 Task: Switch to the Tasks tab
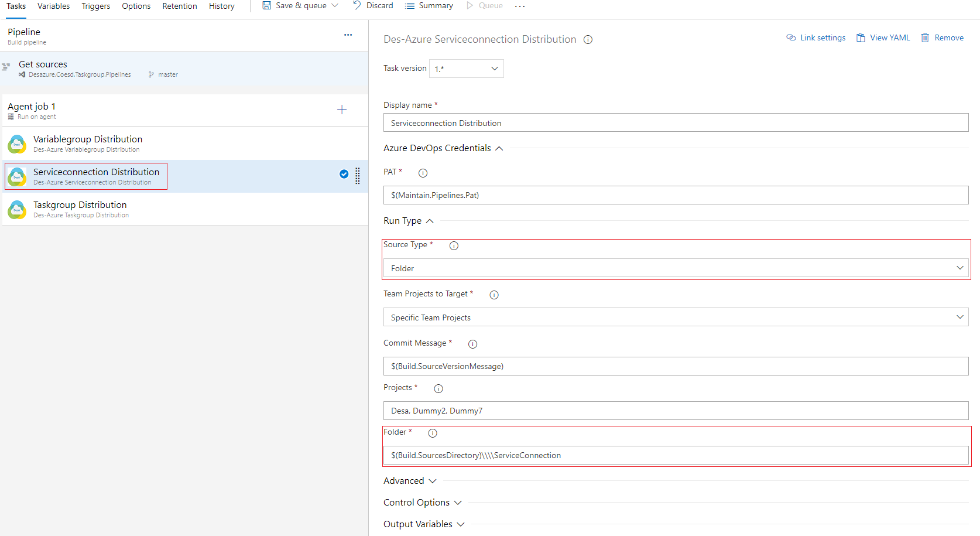[16, 6]
